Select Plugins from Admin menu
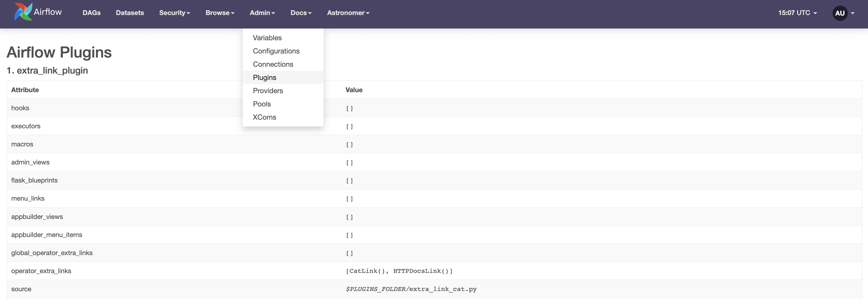Screen dimensions: 868x306 (x=264, y=77)
